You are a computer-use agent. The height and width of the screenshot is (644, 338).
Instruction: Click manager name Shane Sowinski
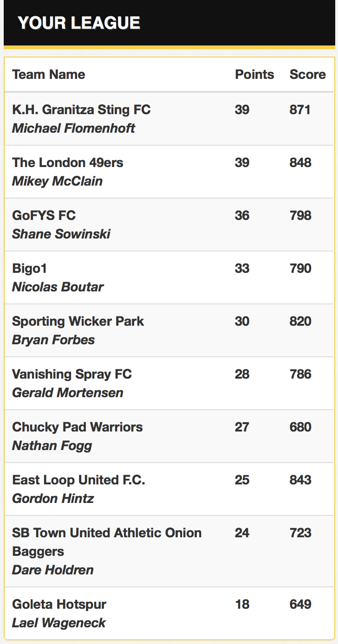(61, 234)
